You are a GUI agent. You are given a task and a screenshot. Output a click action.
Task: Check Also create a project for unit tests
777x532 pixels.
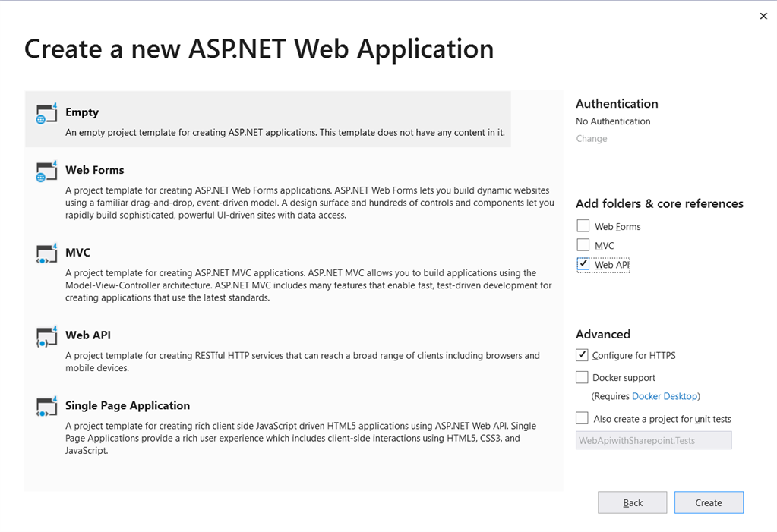click(x=581, y=417)
